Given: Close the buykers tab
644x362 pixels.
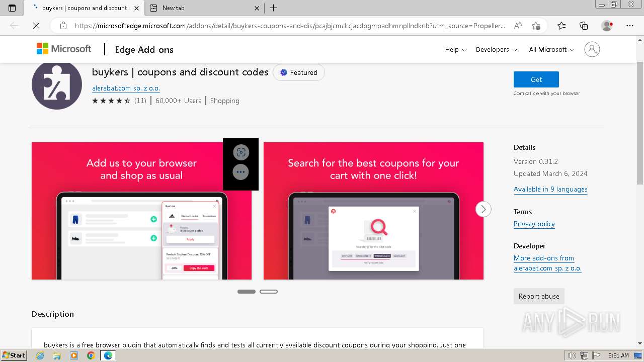Looking at the screenshot, I should [136, 8].
